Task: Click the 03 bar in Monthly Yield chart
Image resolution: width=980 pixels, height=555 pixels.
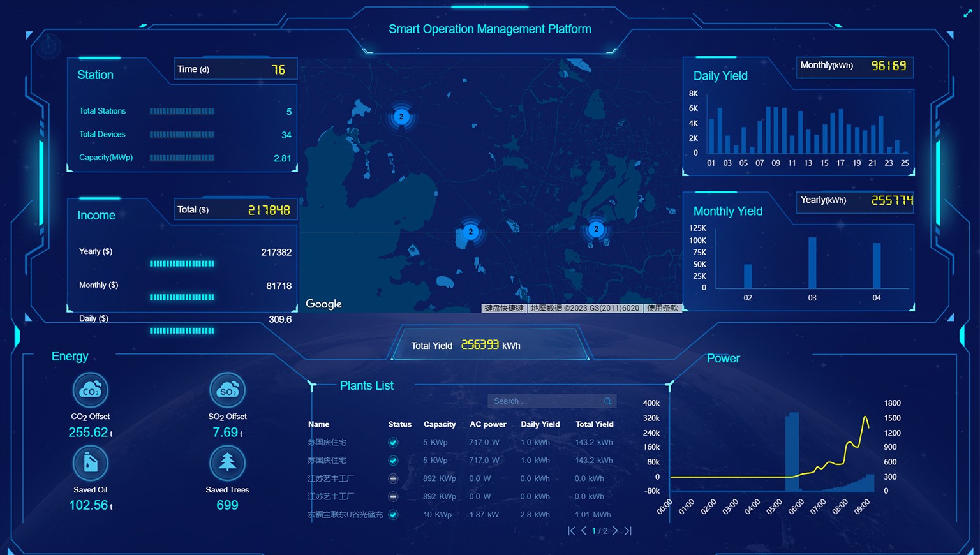Action: pyautogui.click(x=812, y=263)
